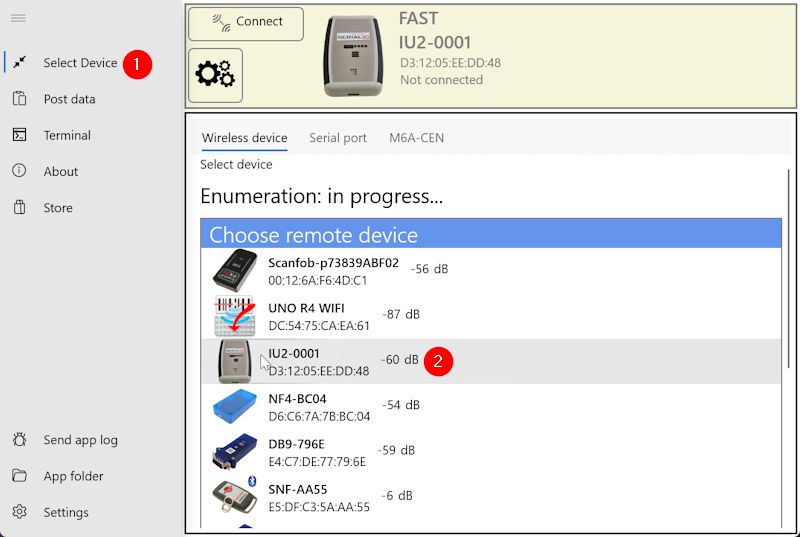Viewport: 800px width, 537px height.
Task: Open App folder entry
Action: [x=73, y=476]
